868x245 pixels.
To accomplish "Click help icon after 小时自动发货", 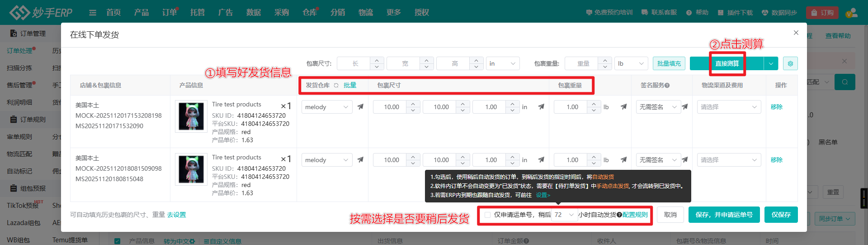I will (x=619, y=215).
